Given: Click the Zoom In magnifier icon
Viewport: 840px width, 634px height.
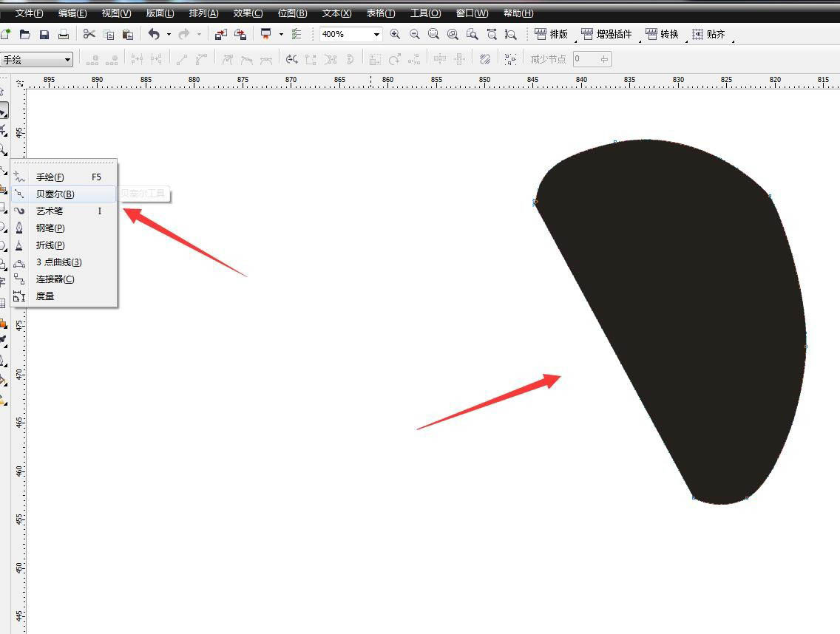Looking at the screenshot, I should (x=395, y=35).
